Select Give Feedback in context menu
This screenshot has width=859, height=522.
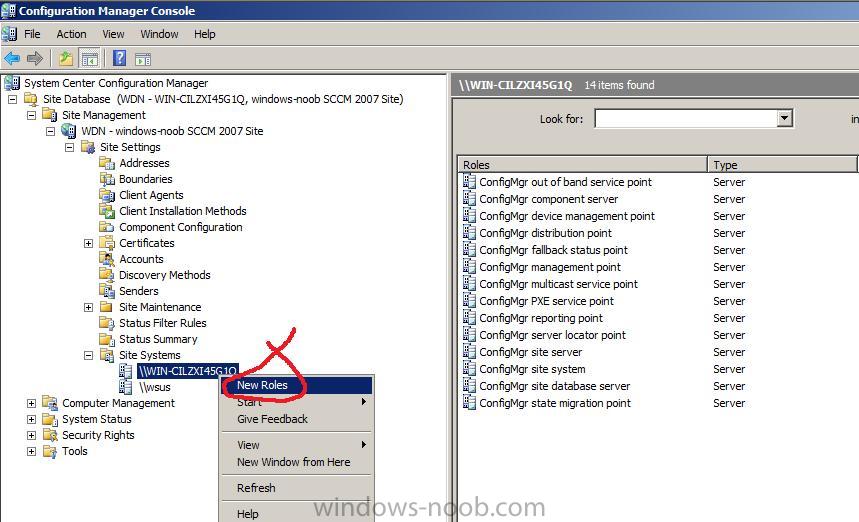296,419
